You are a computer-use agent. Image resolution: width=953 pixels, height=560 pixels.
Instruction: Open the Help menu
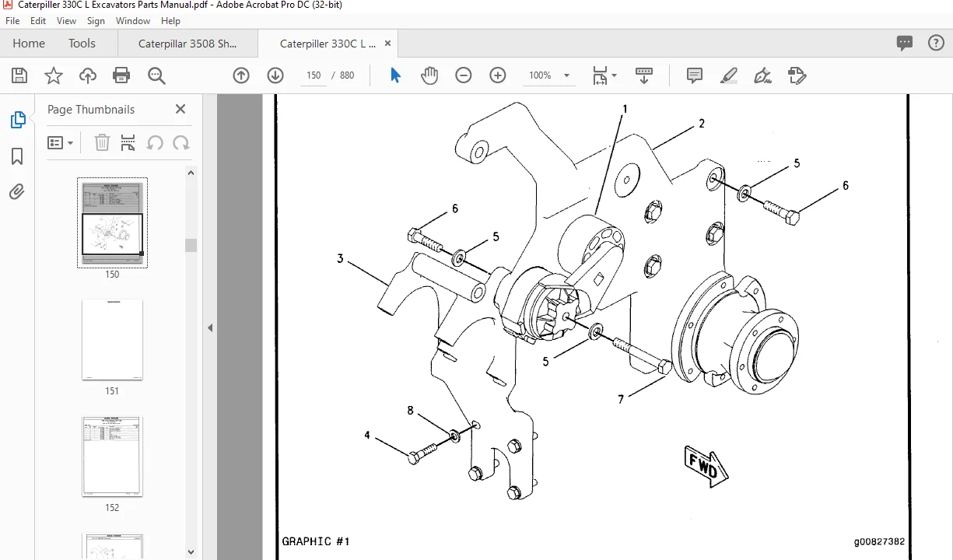pyautogui.click(x=170, y=21)
